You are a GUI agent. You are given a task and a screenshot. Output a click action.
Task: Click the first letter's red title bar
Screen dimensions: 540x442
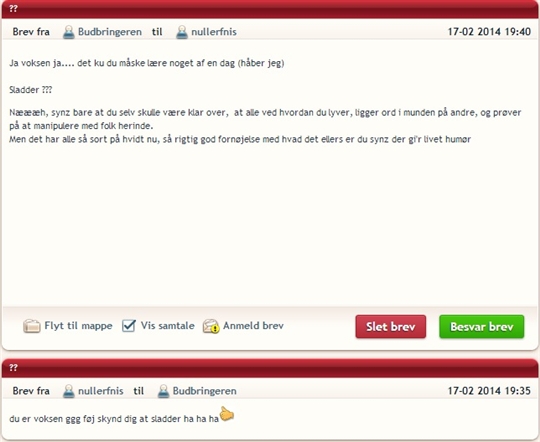pos(270,9)
